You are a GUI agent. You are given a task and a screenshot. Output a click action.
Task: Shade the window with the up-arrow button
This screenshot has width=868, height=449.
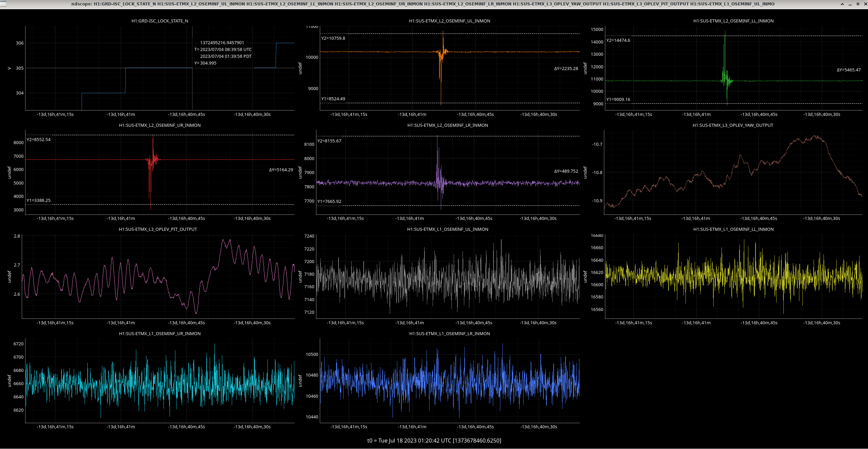[842, 4]
